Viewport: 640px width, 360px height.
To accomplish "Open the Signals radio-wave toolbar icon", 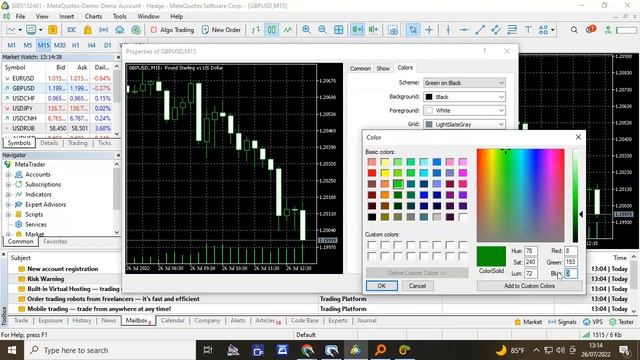I will [104, 30].
